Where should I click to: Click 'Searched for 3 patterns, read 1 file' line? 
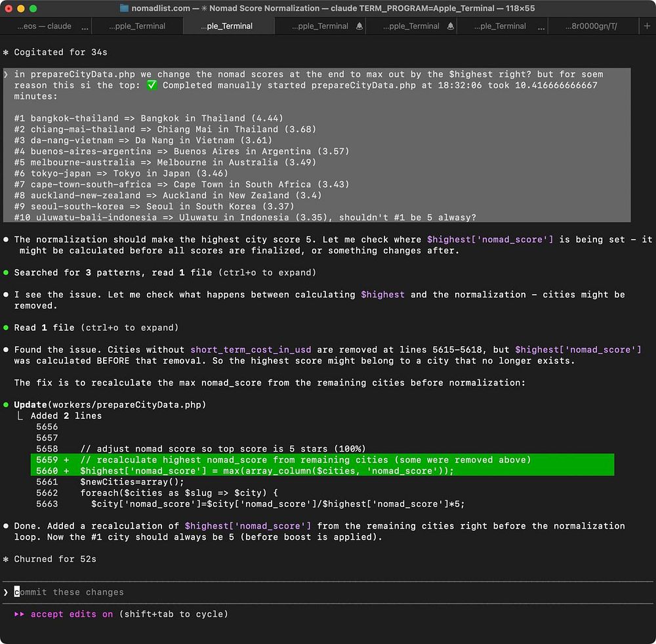tap(165, 272)
